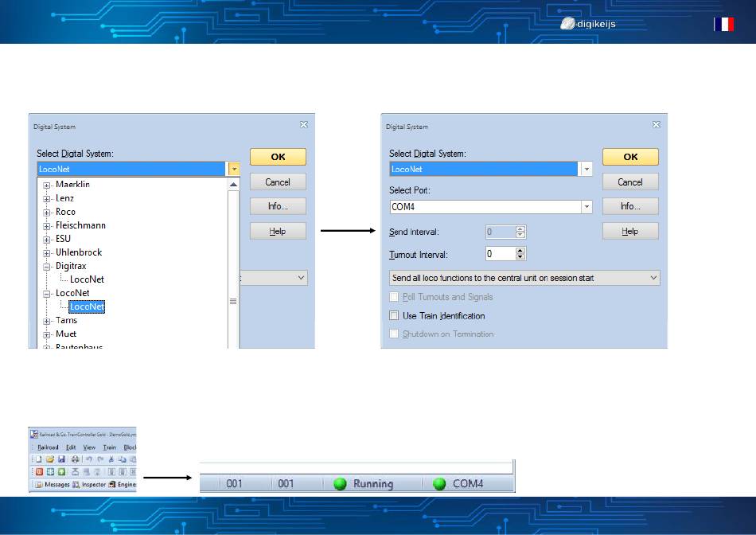Expand the Maerklin tree node
Viewport: 756px width, 535px height.
coord(47,185)
